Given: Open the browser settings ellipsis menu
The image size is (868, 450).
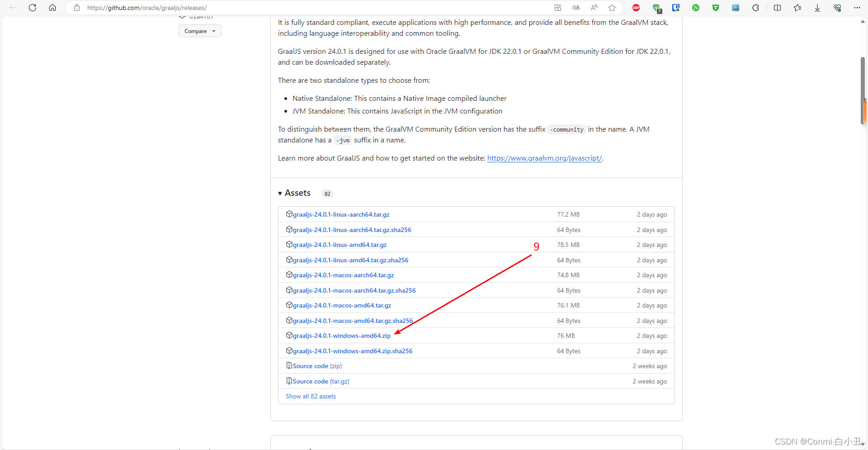Looking at the screenshot, I should [857, 8].
